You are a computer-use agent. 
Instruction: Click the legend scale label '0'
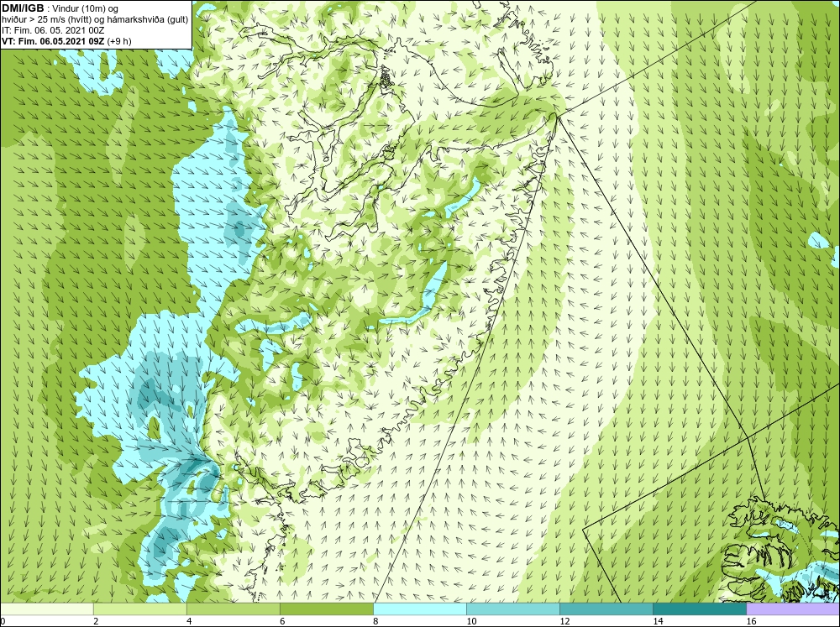coord(3,621)
